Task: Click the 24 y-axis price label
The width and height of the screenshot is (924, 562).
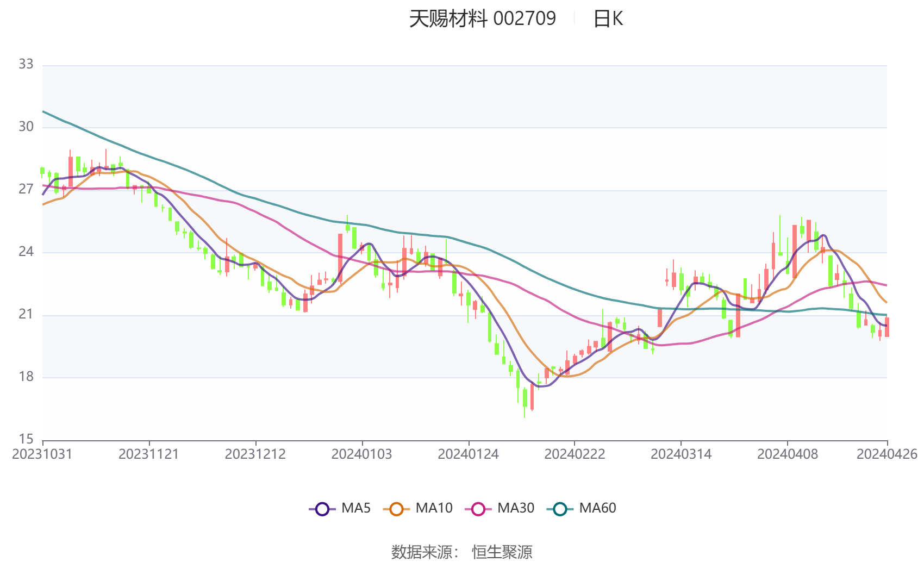Action: pyautogui.click(x=26, y=252)
